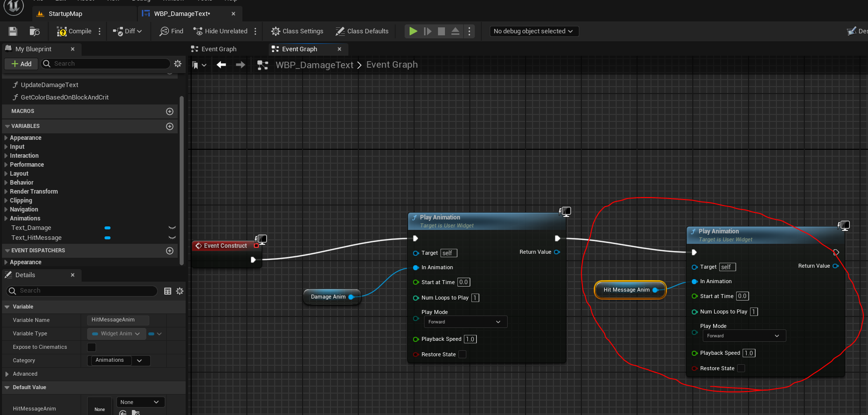Click the Save blueprint icon
The width and height of the screenshot is (868, 415).
click(13, 31)
